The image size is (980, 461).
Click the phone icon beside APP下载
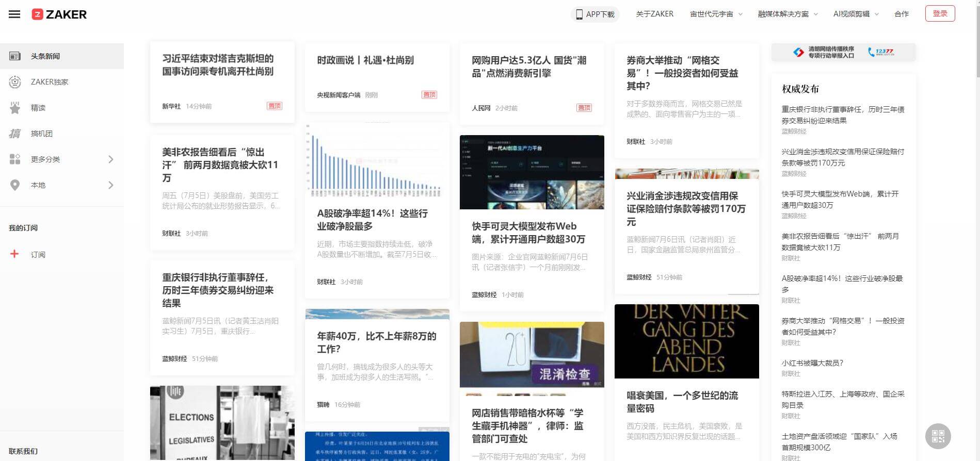(x=579, y=14)
